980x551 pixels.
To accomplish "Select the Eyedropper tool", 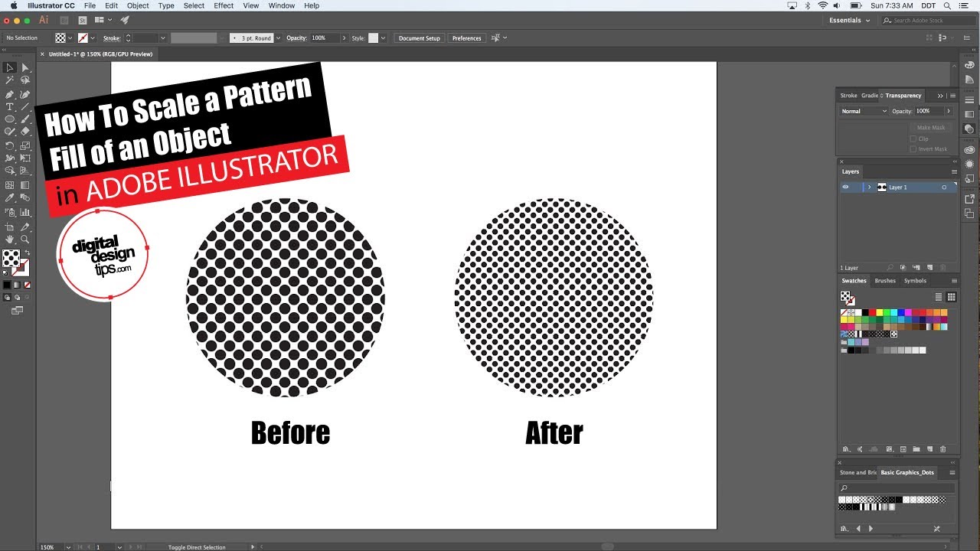I will (9, 198).
